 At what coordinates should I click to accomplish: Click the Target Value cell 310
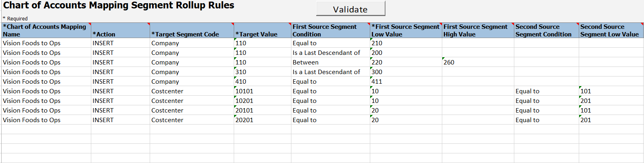coord(262,72)
